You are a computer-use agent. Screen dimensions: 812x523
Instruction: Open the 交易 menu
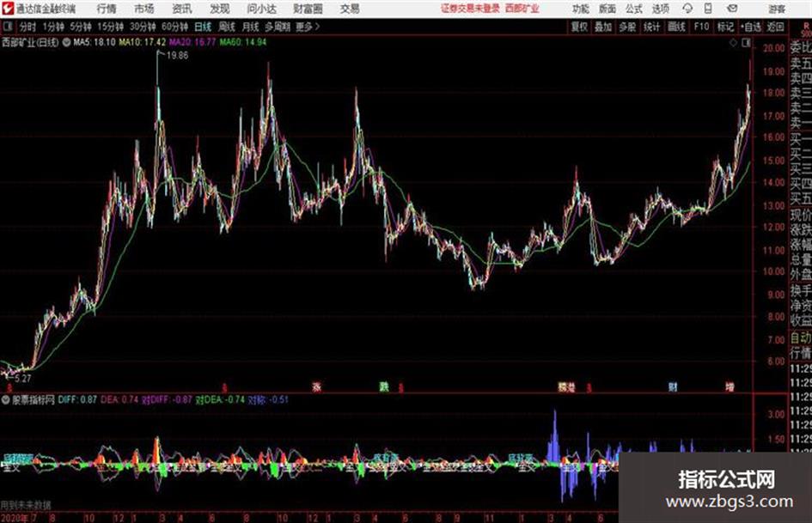[x=350, y=9]
